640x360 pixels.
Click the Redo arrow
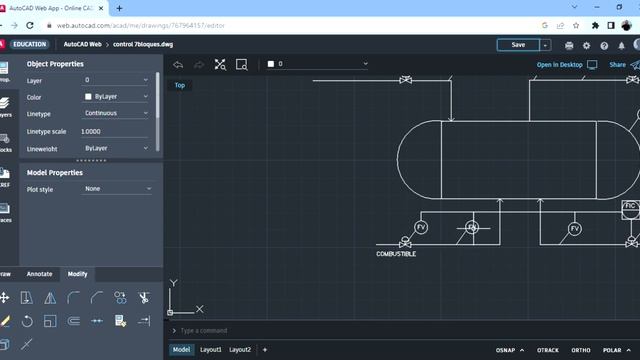click(199, 64)
